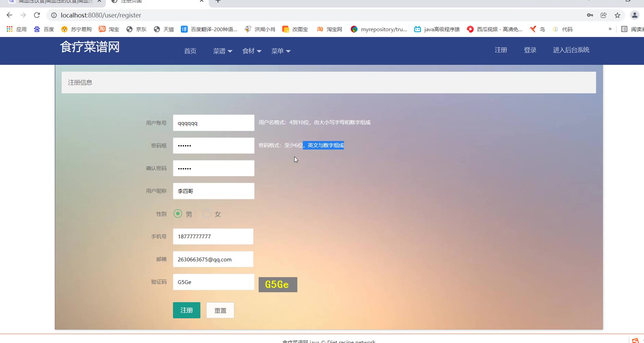Open the 京东 bookmark
The image size is (644, 343).
tap(136, 29)
